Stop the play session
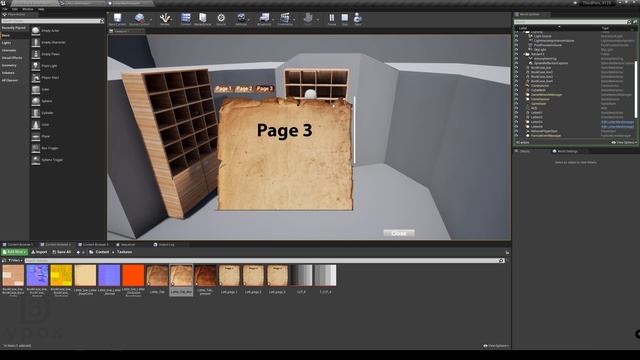The image size is (640, 360). click(345, 18)
